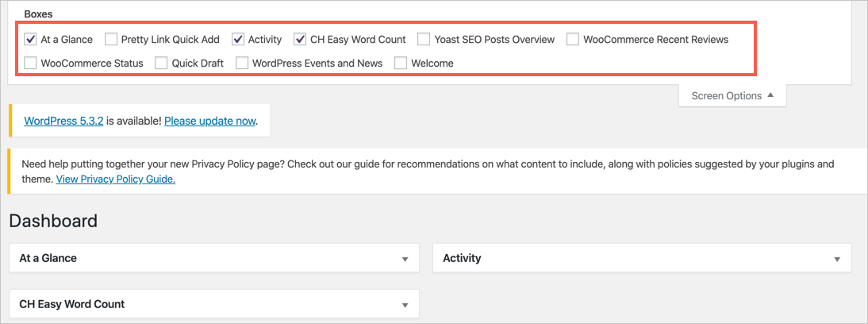Disable the CH Easy Word Count checkbox
Screen dimensions: 868x324
point(300,39)
